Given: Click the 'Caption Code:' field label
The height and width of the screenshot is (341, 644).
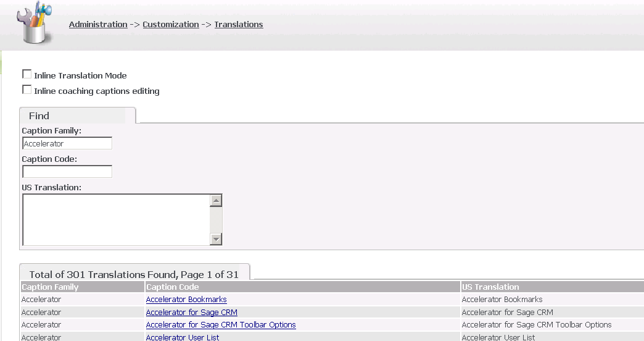Looking at the screenshot, I should tap(49, 159).
